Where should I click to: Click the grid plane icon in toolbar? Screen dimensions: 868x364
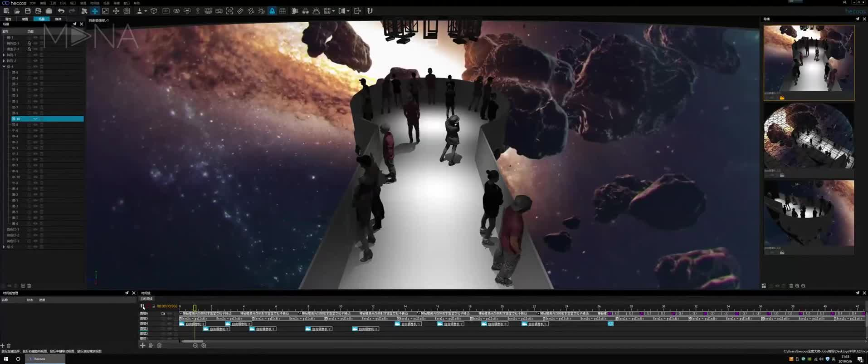pos(283,11)
